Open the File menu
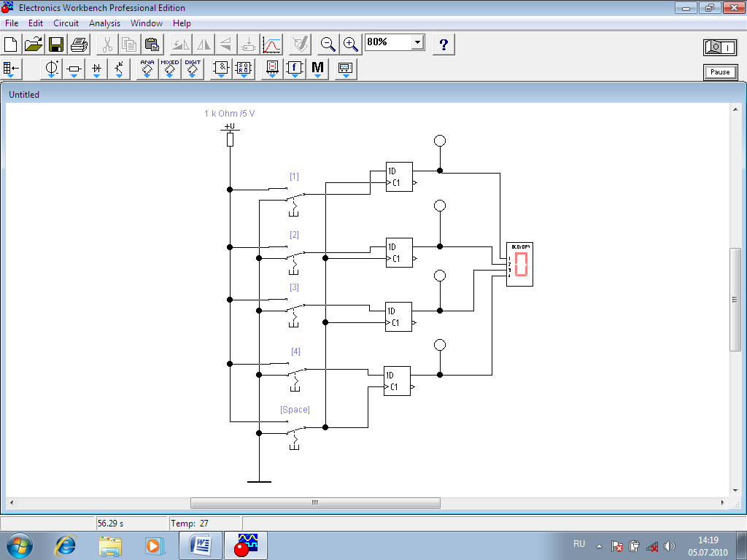 coord(12,23)
